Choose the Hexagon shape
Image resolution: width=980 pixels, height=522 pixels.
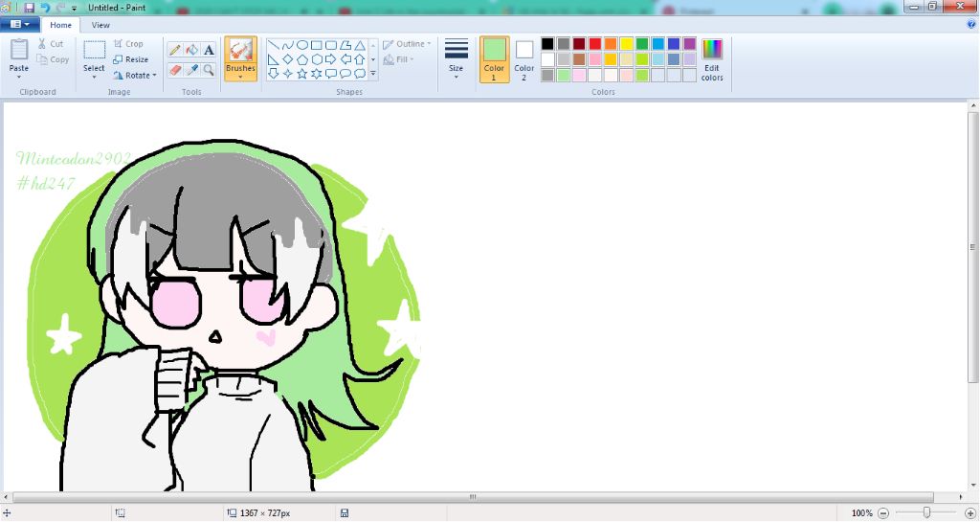pyautogui.click(x=316, y=59)
